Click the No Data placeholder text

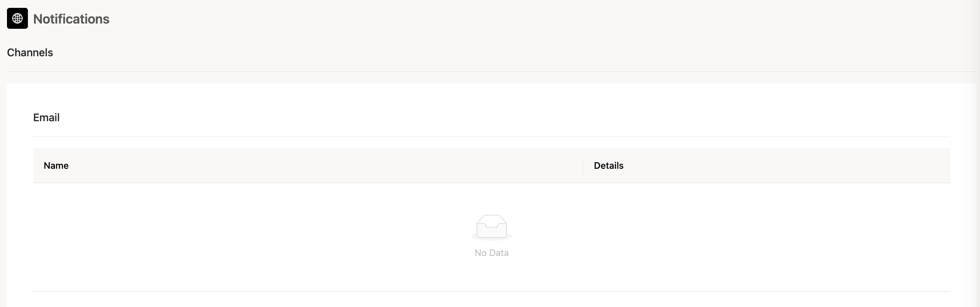492,253
